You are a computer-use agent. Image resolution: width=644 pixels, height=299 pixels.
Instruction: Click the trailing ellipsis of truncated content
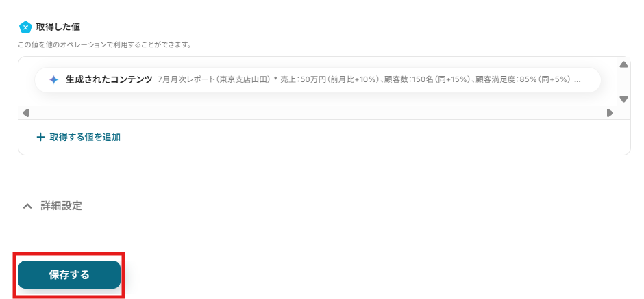[577, 80]
